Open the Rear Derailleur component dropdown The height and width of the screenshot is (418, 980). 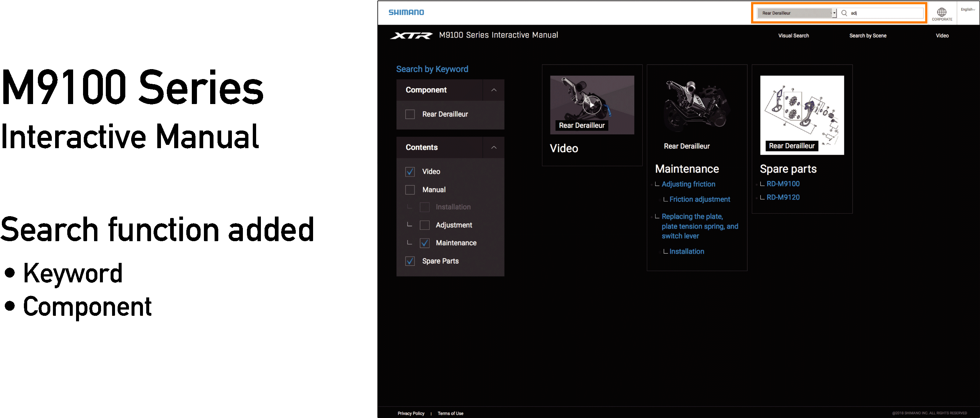797,13
